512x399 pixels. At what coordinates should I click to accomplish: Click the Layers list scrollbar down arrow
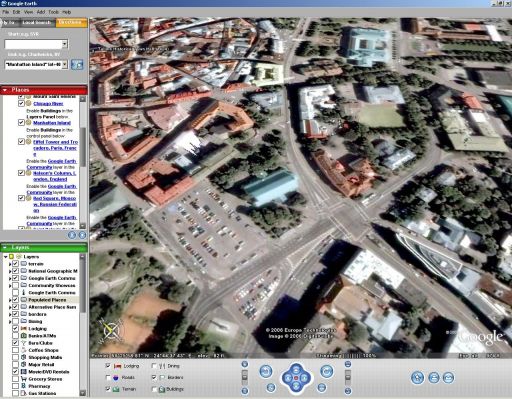pyautogui.click(x=83, y=393)
